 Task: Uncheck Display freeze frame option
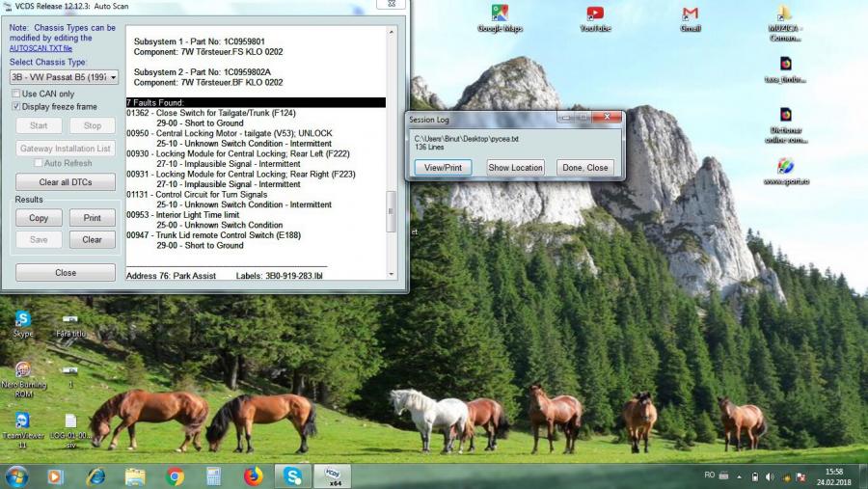coord(16,106)
